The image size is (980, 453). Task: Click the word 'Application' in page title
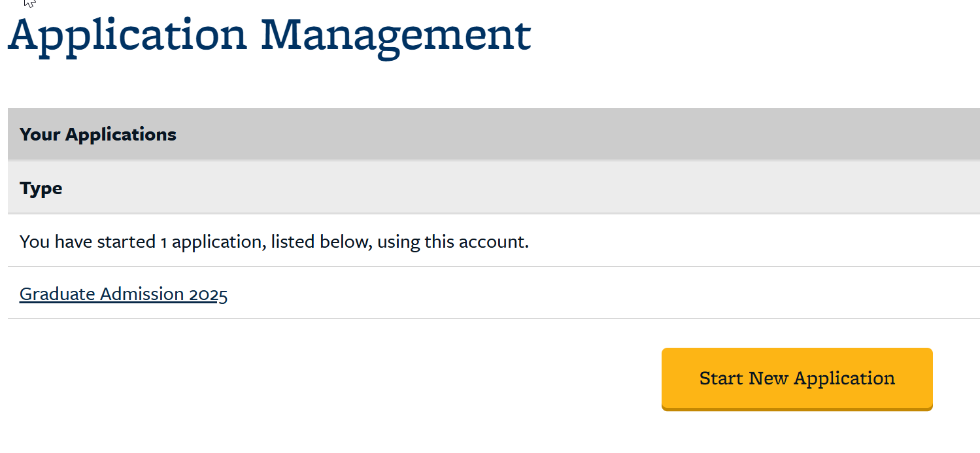coord(127,35)
